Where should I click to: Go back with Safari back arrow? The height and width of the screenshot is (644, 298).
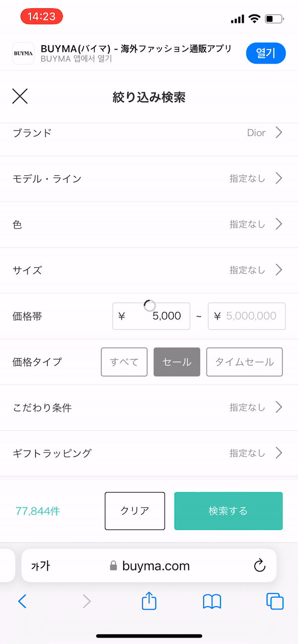pyautogui.click(x=22, y=601)
